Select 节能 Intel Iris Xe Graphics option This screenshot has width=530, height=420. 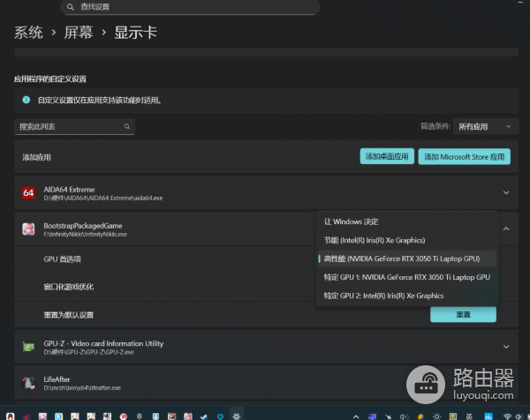click(407, 240)
